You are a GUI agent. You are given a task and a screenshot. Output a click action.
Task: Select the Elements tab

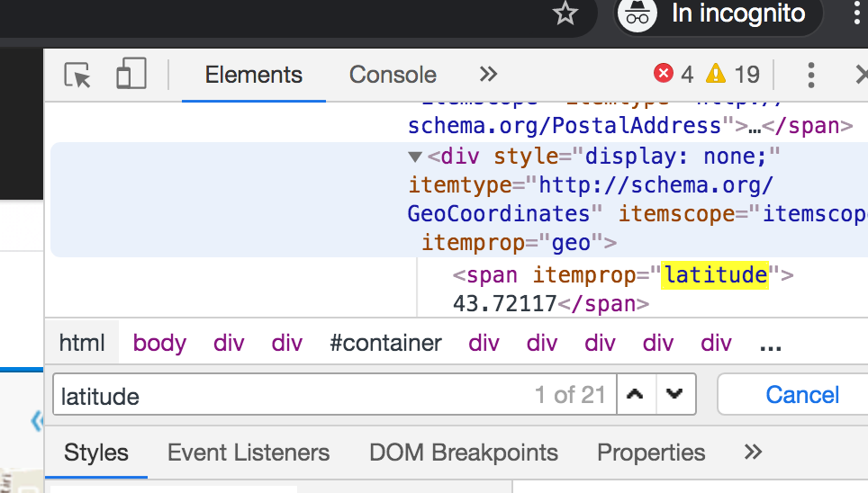coord(253,75)
